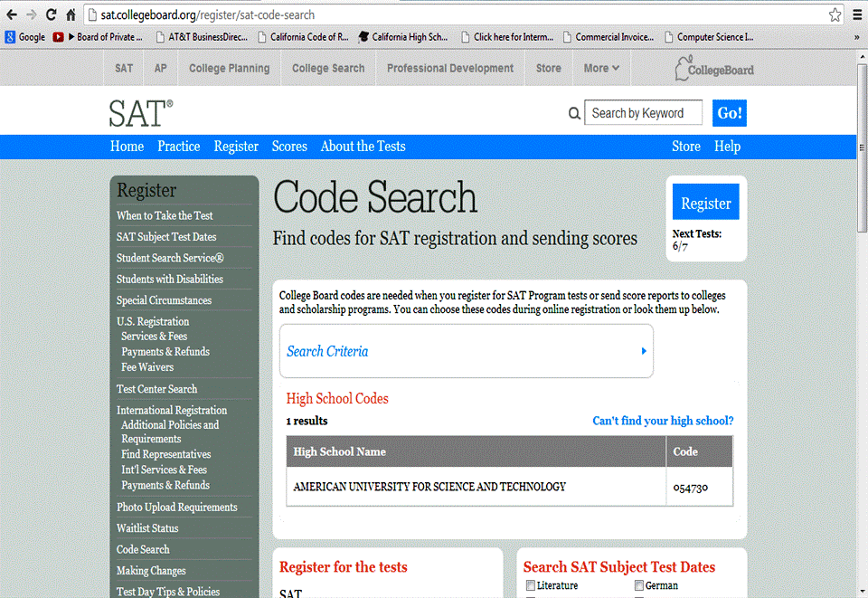Open Student Search Service link
This screenshot has width=868, height=598.
(170, 258)
